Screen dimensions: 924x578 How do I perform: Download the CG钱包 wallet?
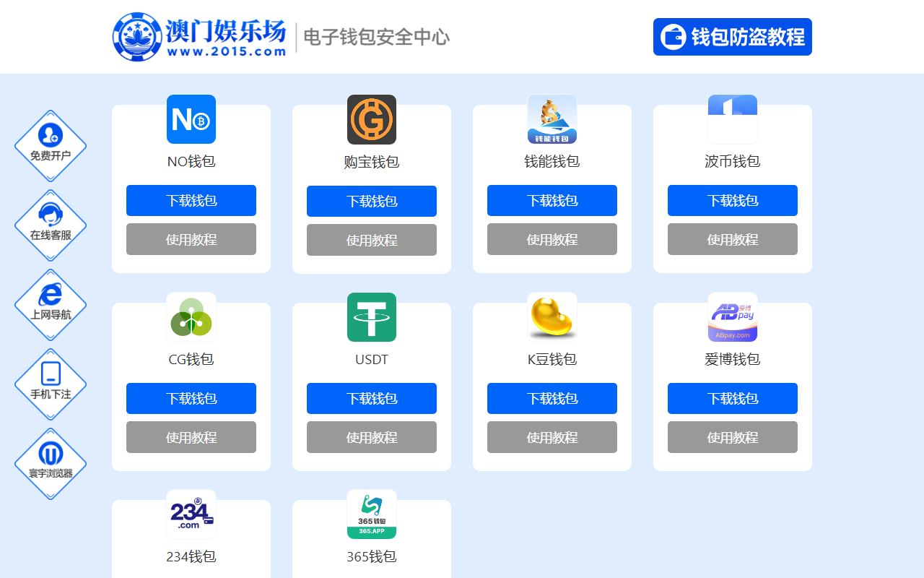point(191,398)
